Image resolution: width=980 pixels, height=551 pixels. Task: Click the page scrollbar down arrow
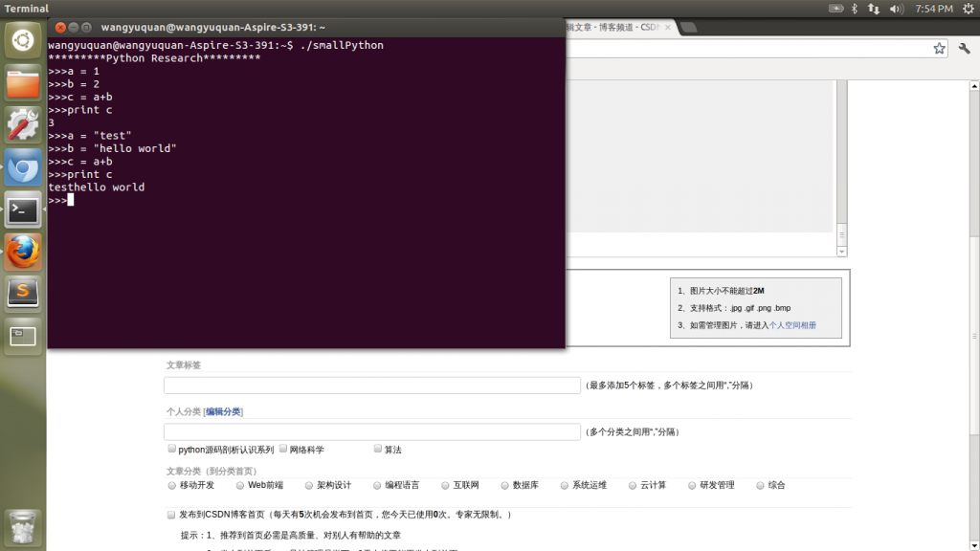coord(974,545)
